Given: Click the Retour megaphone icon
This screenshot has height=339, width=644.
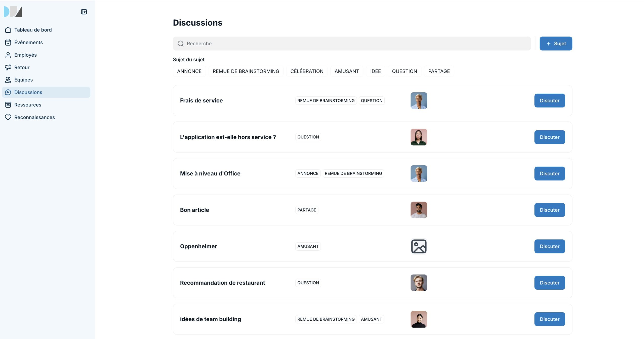Looking at the screenshot, I should 8,67.
